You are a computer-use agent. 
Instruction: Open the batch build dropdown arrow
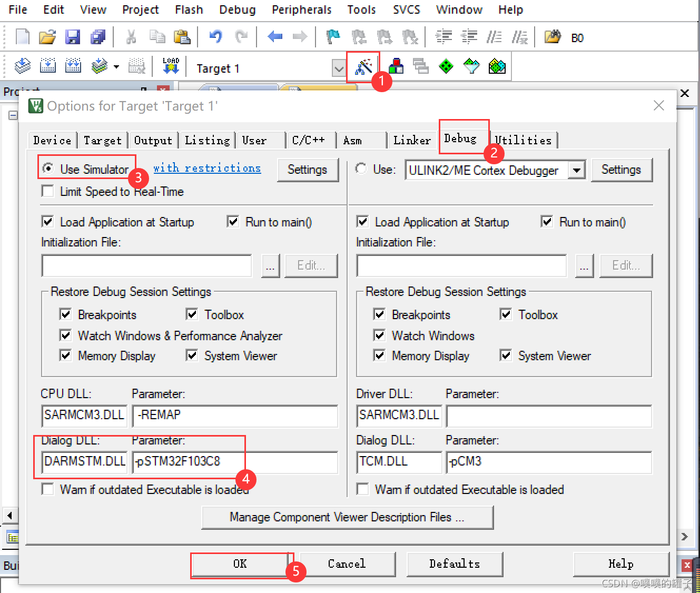[x=116, y=66]
